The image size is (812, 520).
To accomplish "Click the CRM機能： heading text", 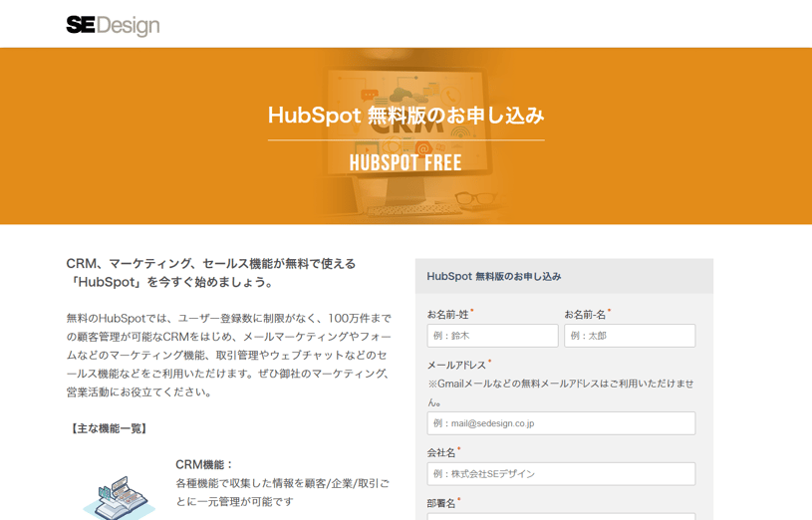I will 204,464.
